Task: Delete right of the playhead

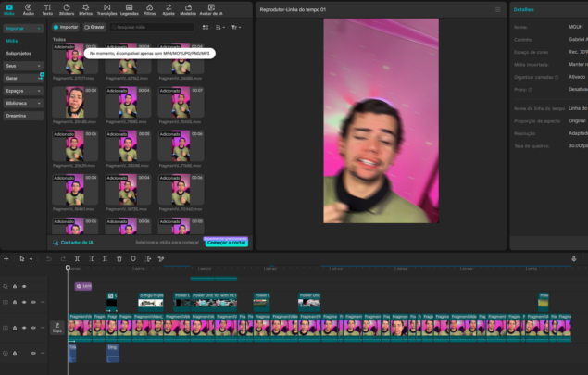Action: tap(105, 258)
